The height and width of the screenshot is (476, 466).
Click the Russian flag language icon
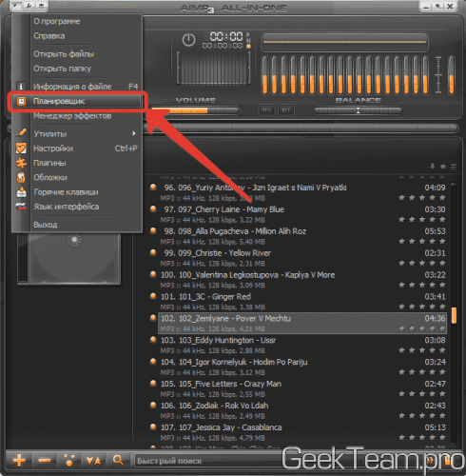point(21,207)
